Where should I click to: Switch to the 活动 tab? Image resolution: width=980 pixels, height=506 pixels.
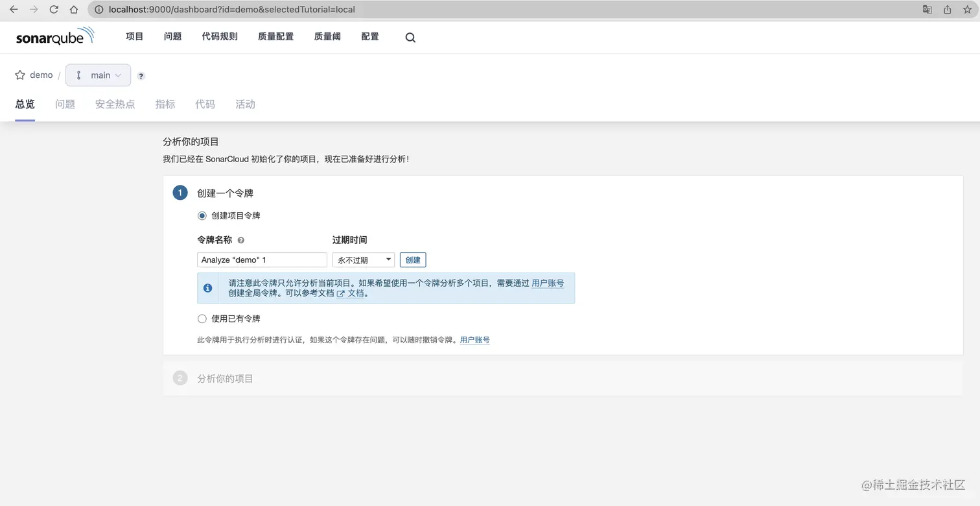tap(245, 104)
